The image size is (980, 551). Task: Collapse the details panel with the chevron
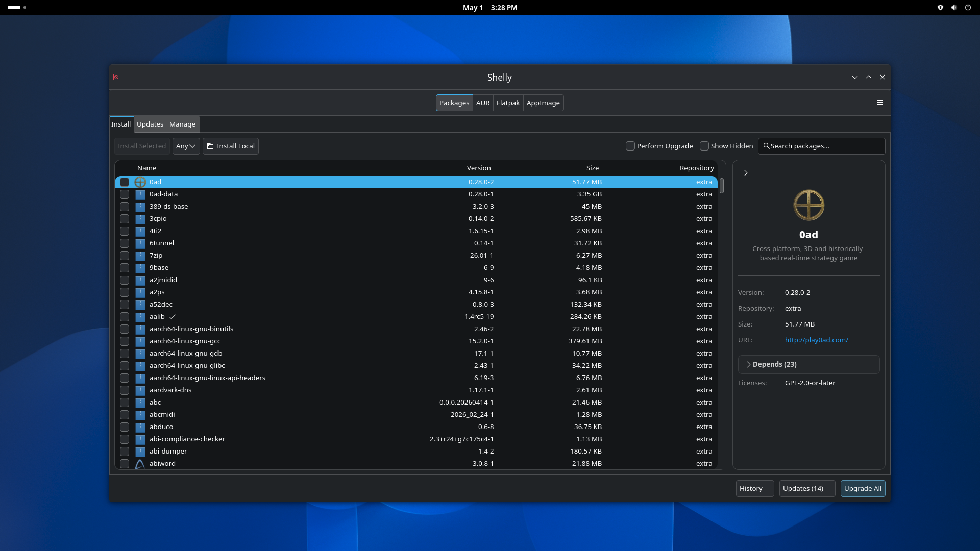click(x=746, y=173)
